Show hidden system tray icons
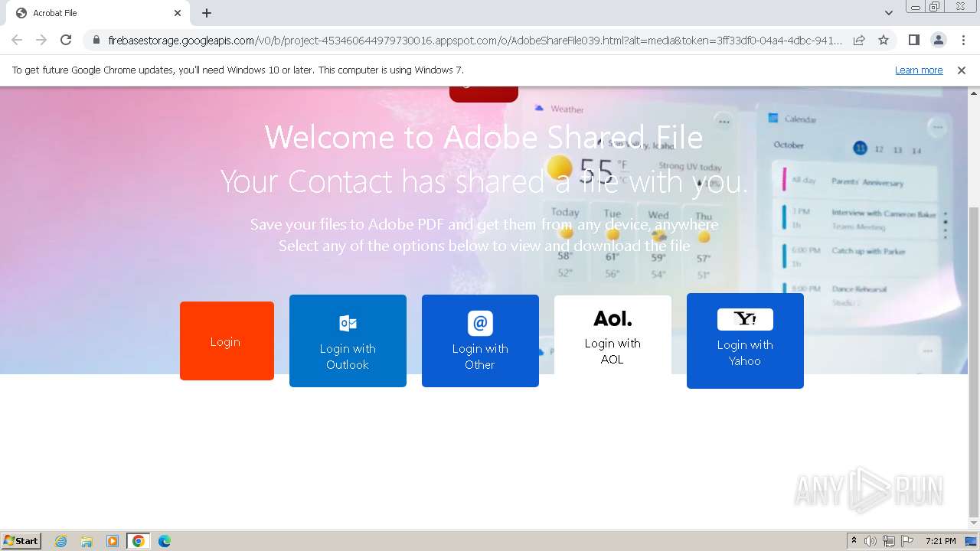 (854, 541)
